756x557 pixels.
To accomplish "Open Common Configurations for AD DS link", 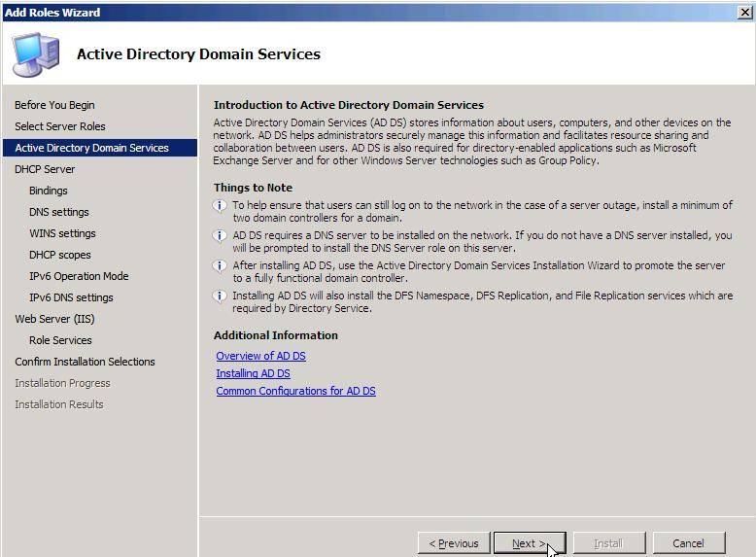I will pos(295,391).
